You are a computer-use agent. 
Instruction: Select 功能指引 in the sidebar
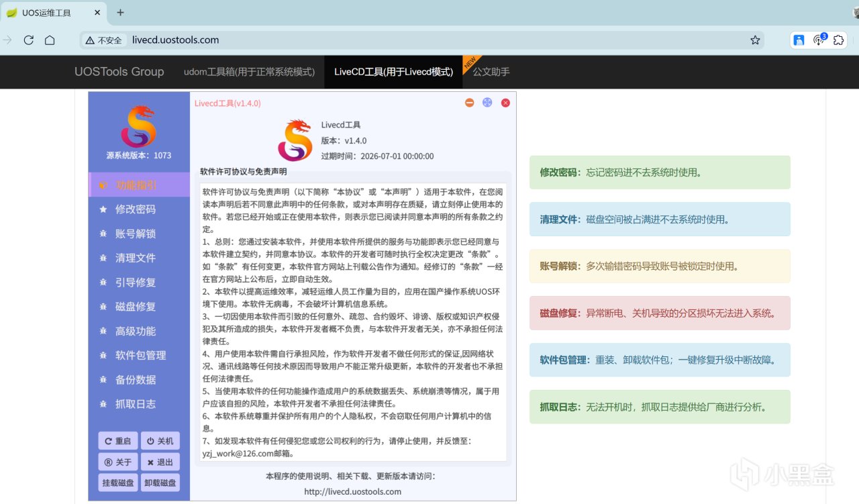[139, 185]
